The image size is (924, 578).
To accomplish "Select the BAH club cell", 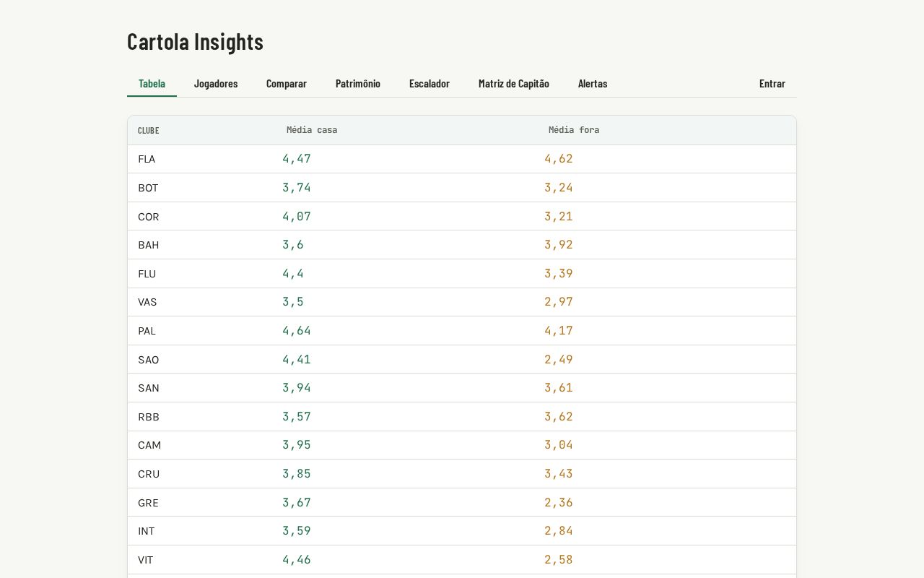I will pos(149,245).
